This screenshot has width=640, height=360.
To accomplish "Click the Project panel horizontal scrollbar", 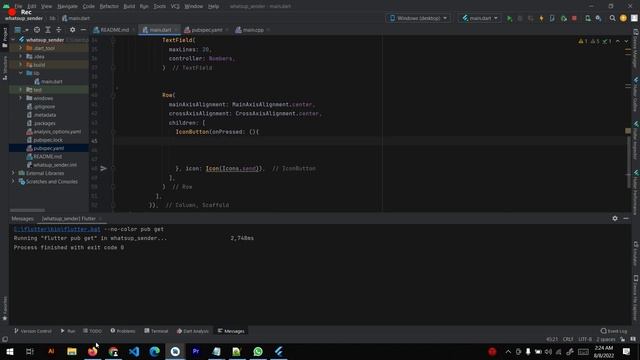I will point(27,210).
